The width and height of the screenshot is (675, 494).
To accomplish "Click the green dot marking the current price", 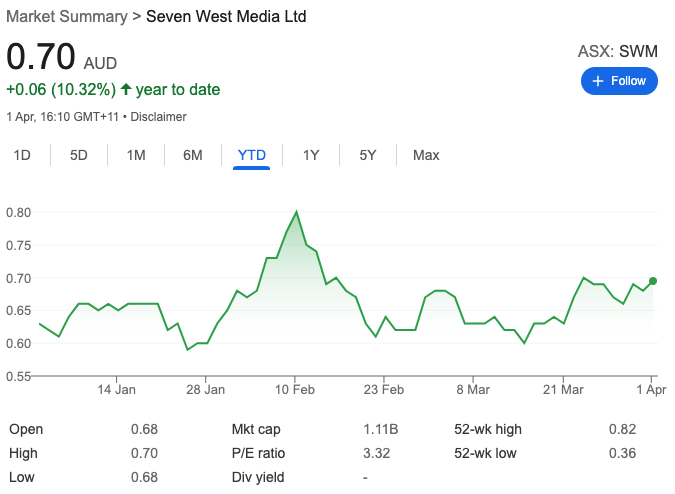I will tap(653, 281).
